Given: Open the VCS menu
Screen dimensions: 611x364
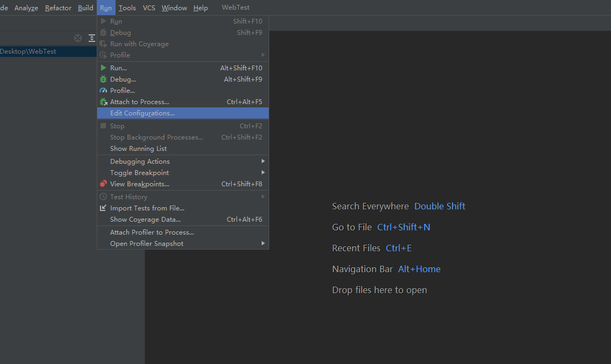Looking at the screenshot, I should 149,8.
